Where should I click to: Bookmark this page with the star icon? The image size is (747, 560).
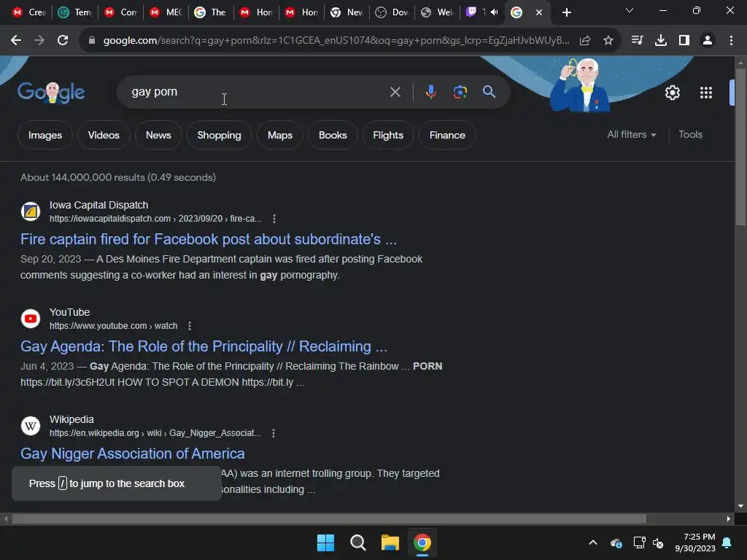[x=608, y=41]
